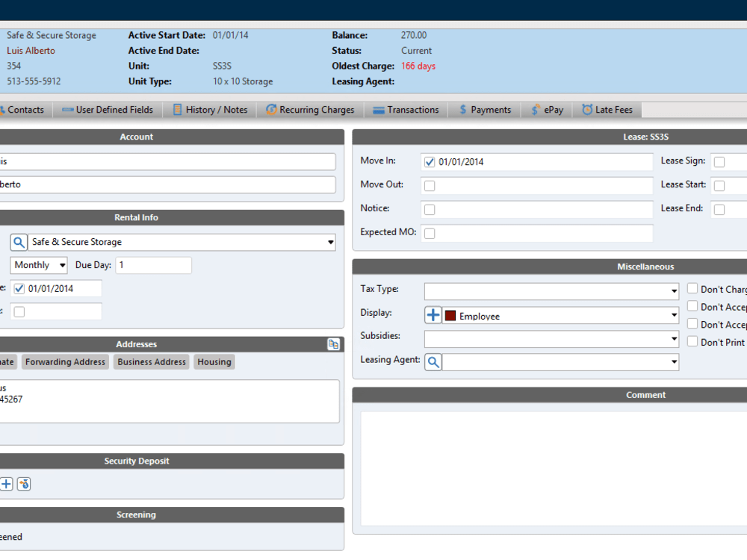Expand the Tax Type dropdown
The width and height of the screenshot is (747, 560).
(674, 291)
